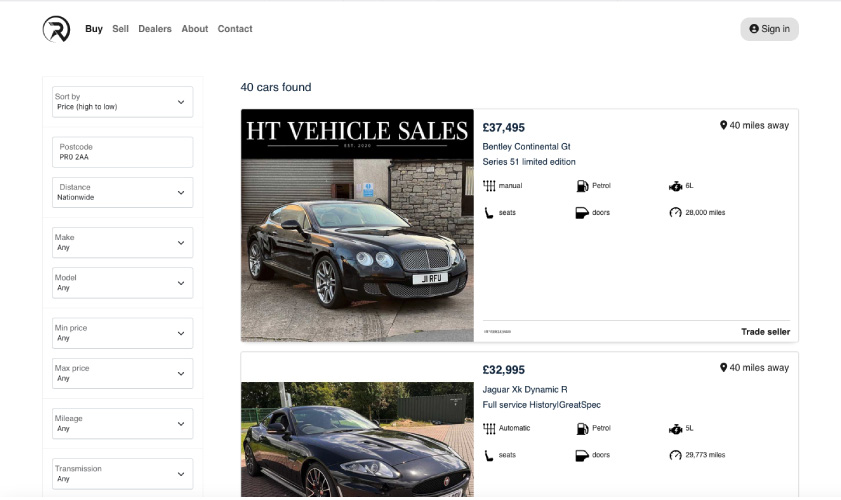This screenshot has width=841, height=500.
Task: Click the engine icon beside 5L on the Jaguar
Action: click(675, 429)
